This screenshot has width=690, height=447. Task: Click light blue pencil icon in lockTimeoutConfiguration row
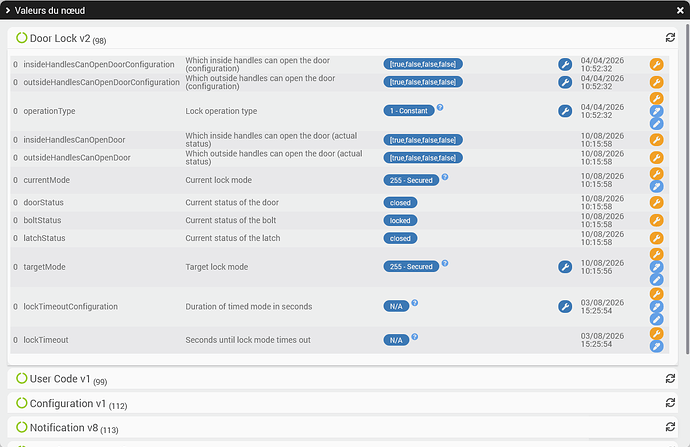pyautogui.click(x=657, y=319)
